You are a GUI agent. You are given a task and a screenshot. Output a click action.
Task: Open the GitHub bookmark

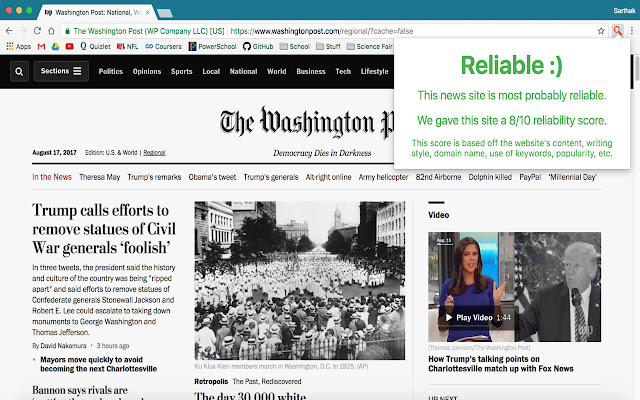click(x=258, y=47)
